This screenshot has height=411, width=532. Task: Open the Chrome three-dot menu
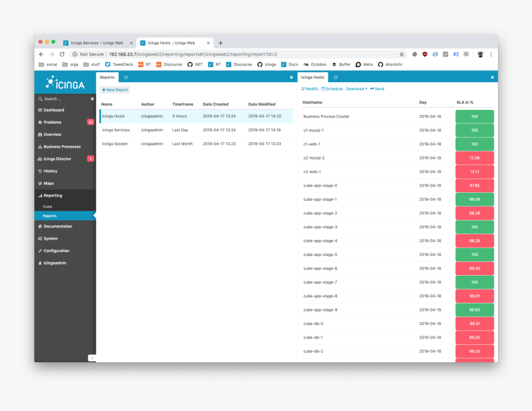(491, 54)
